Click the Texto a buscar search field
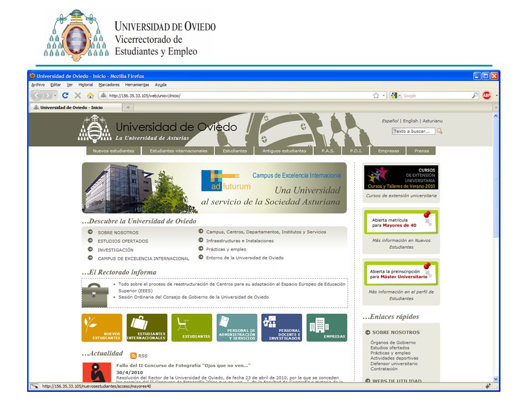This screenshot has height=399, width=532. click(413, 131)
